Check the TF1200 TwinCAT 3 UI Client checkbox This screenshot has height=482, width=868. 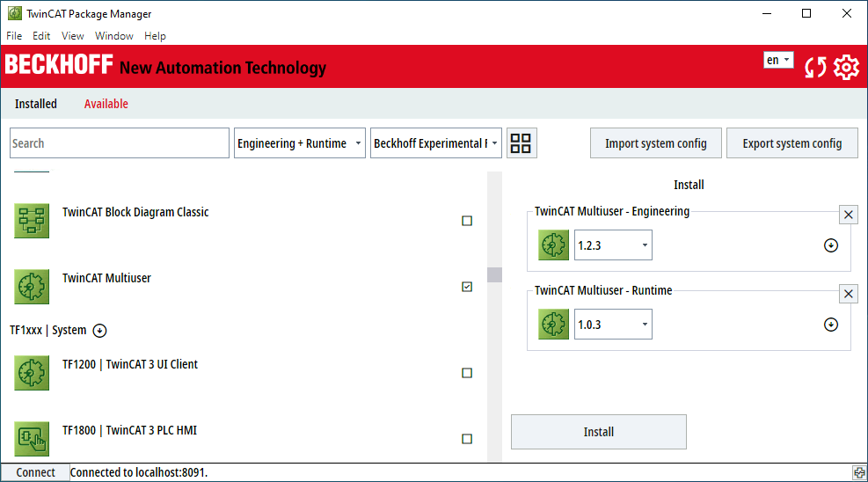click(467, 373)
